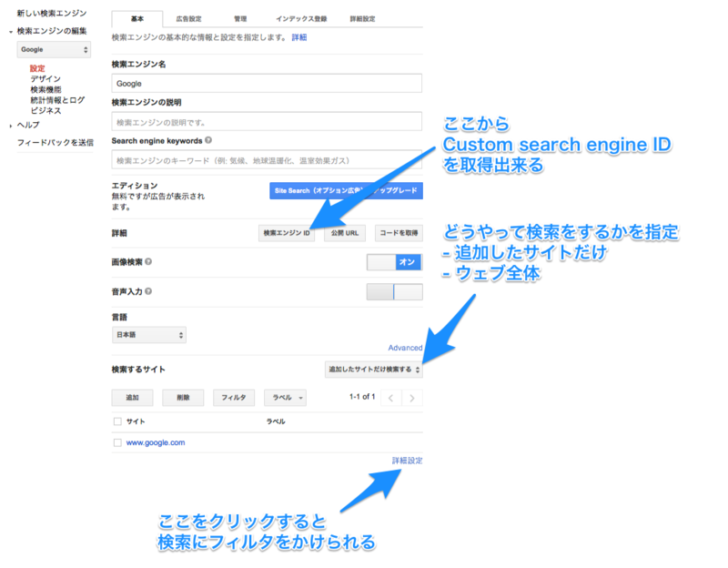Open the Advanced link
The image size is (728, 568).
405,348
